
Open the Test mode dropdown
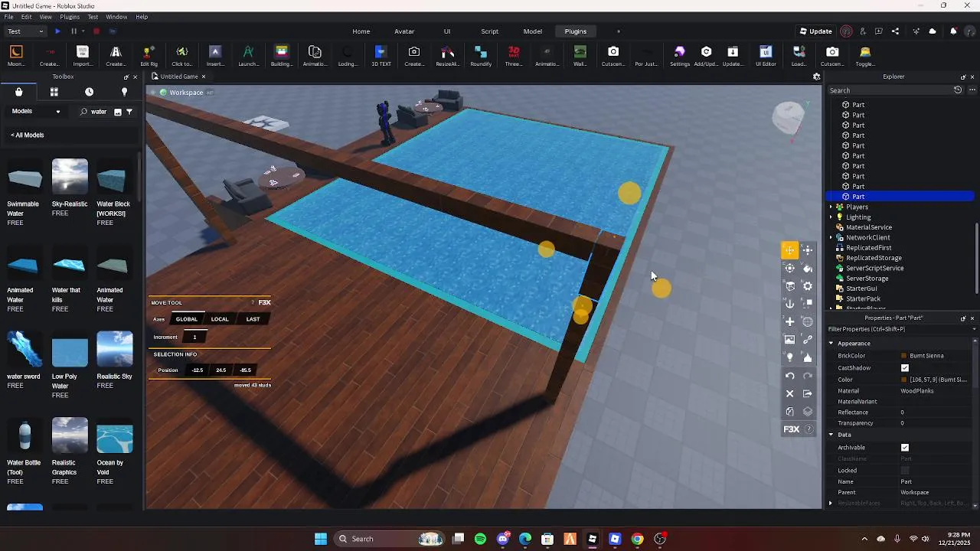pos(25,31)
